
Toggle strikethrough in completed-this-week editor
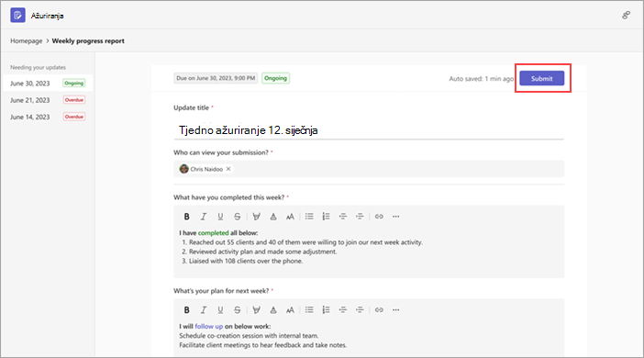(237, 217)
